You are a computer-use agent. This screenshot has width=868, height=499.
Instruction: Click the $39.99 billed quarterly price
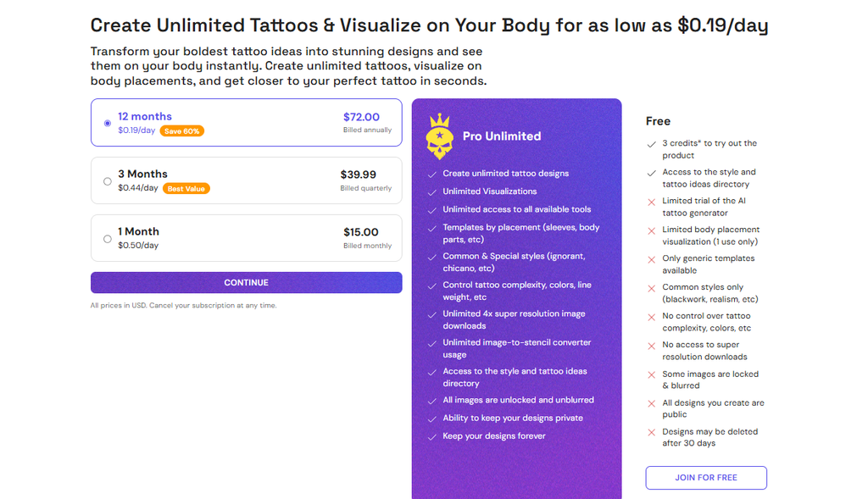[x=366, y=180]
